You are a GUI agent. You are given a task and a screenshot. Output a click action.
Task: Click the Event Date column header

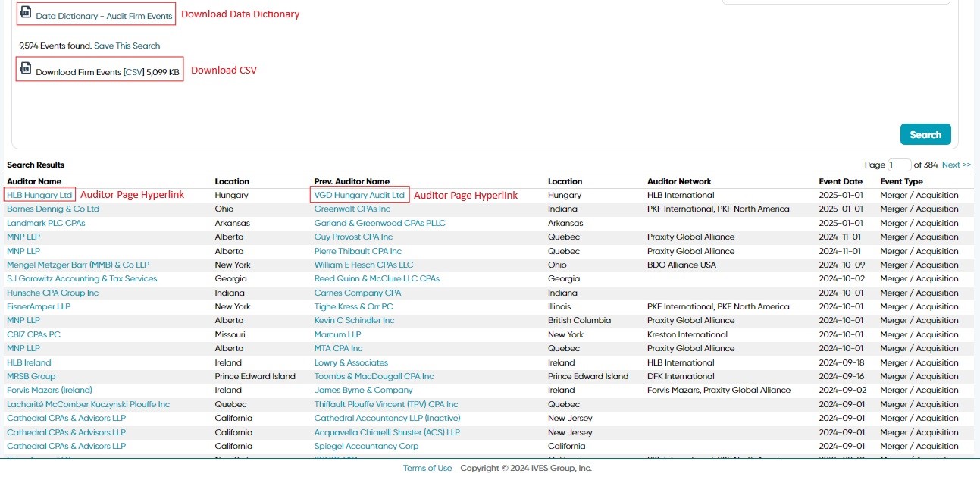[841, 181]
